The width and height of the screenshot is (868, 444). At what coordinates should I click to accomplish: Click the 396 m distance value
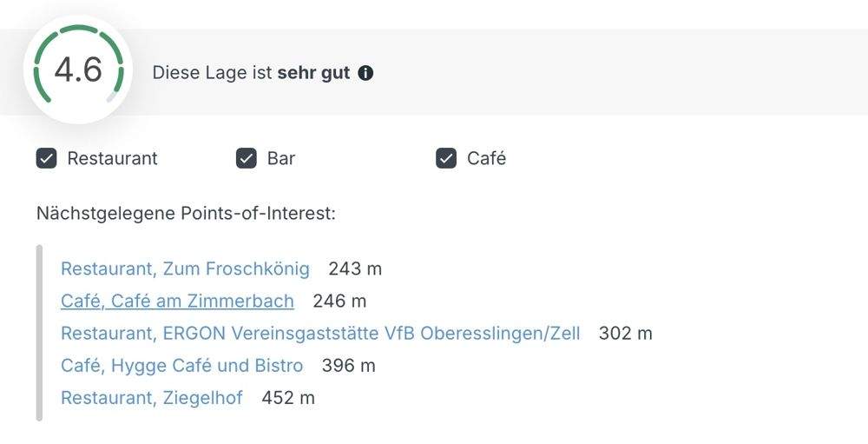(348, 366)
